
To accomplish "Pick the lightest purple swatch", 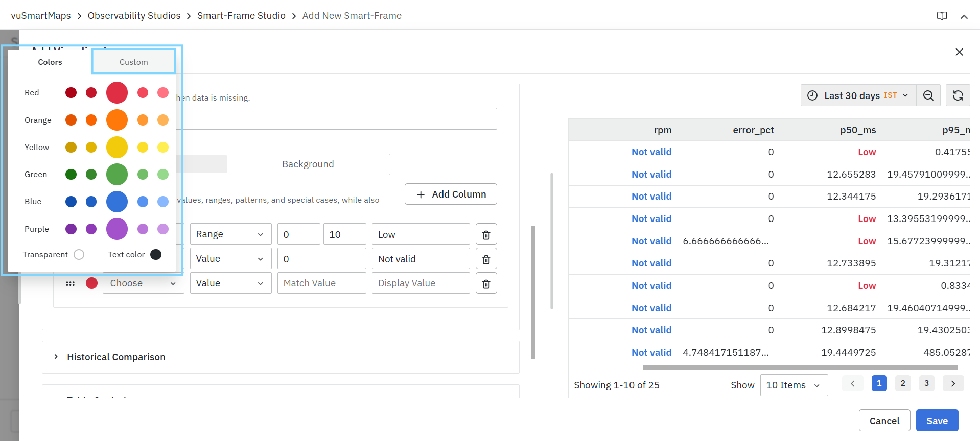I will (163, 229).
